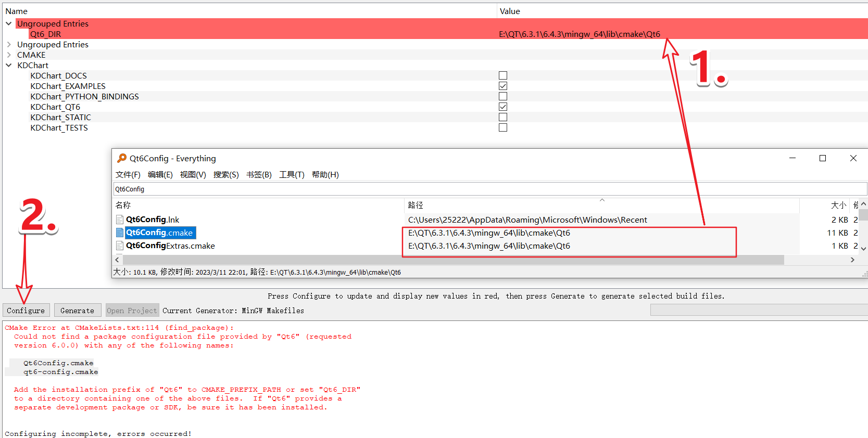Enable the KDChart_STATIC checkbox
The height and width of the screenshot is (438, 868).
point(503,117)
